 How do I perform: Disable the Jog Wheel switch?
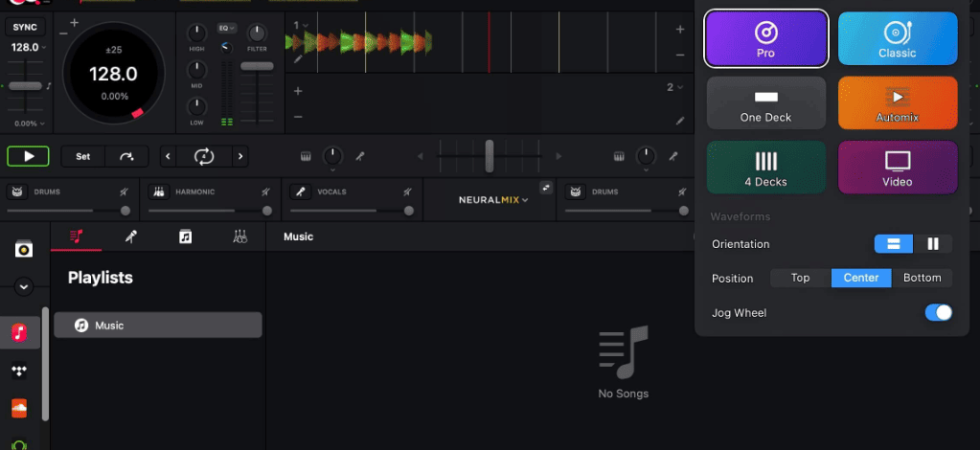[938, 312]
